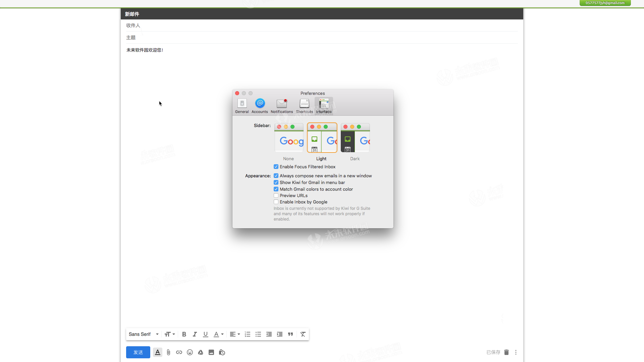Toggle Enable Focus Filtered Inbox checkbox
This screenshot has width=644, height=362.
coord(276,167)
